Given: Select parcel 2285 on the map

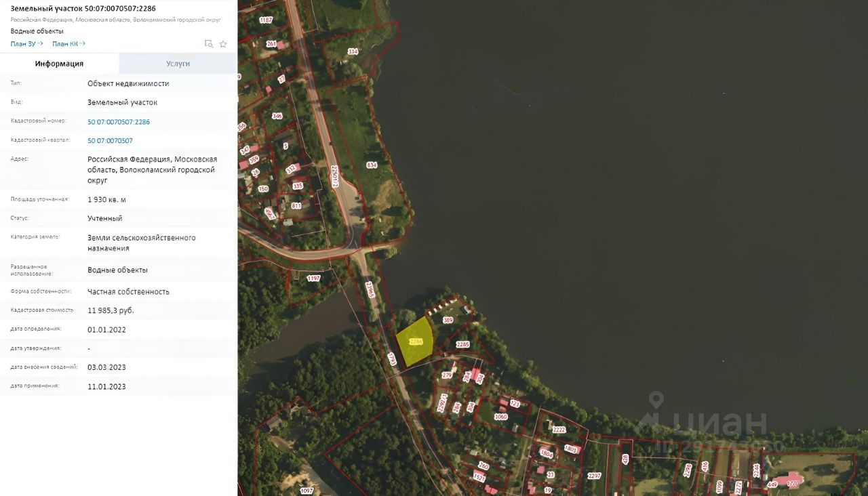Looking at the screenshot, I should [x=462, y=344].
